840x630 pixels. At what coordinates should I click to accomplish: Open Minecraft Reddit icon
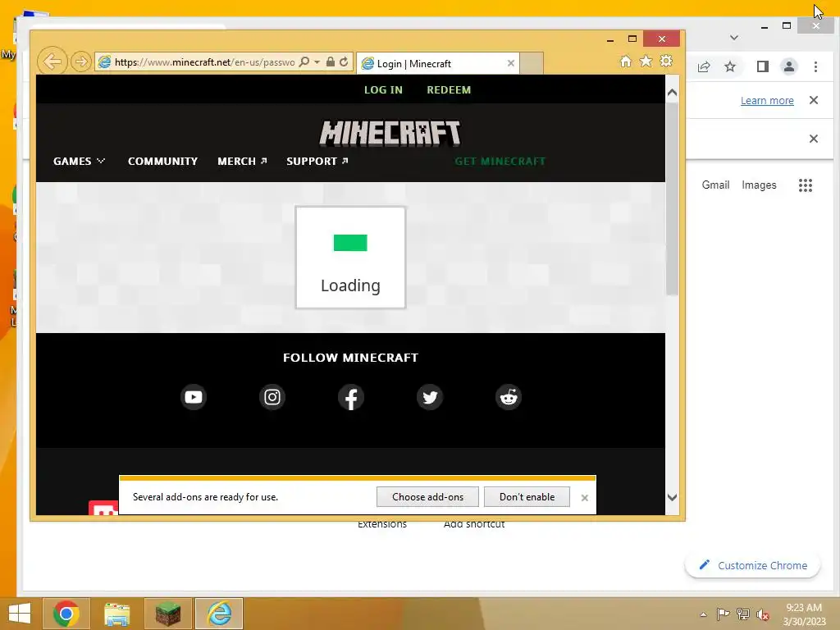point(509,397)
